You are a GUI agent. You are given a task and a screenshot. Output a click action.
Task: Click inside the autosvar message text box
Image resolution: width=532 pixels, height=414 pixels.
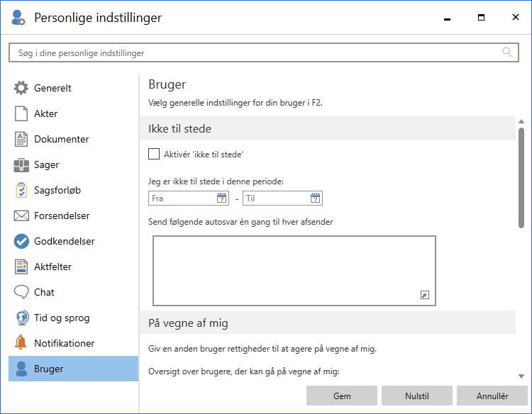pos(294,271)
